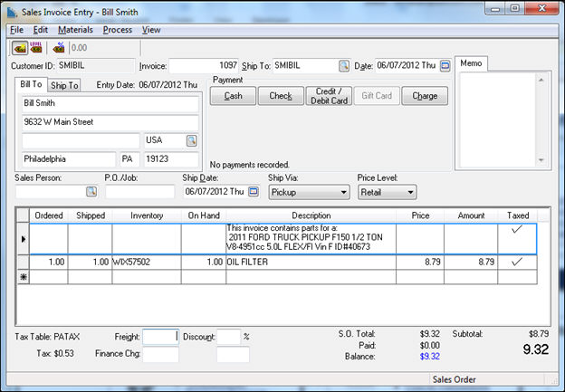Open the Materials menu
565x392 pixels.
[x=75, y=30]
